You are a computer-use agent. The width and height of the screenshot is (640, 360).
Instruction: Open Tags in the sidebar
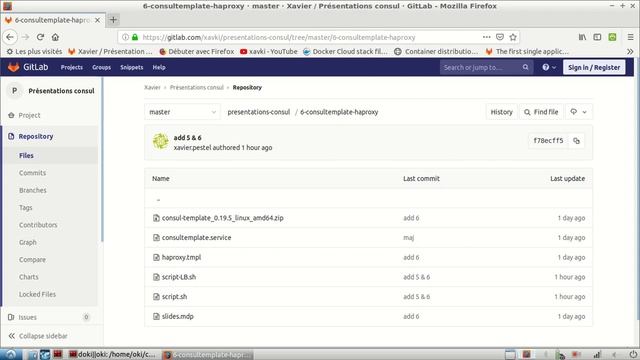click(x=25, y=208)
